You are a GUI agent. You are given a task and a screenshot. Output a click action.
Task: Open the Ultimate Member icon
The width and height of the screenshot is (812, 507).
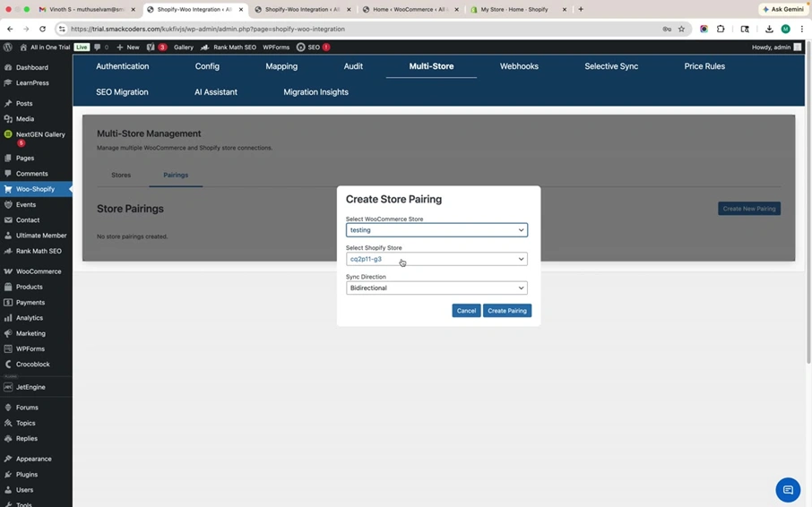pyautogui.click(x=8, y=236)
